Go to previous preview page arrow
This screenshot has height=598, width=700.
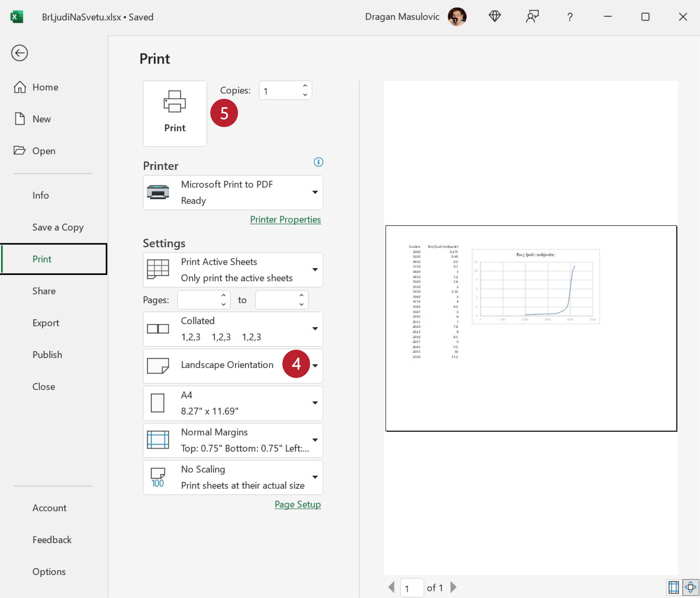(391, 587)
